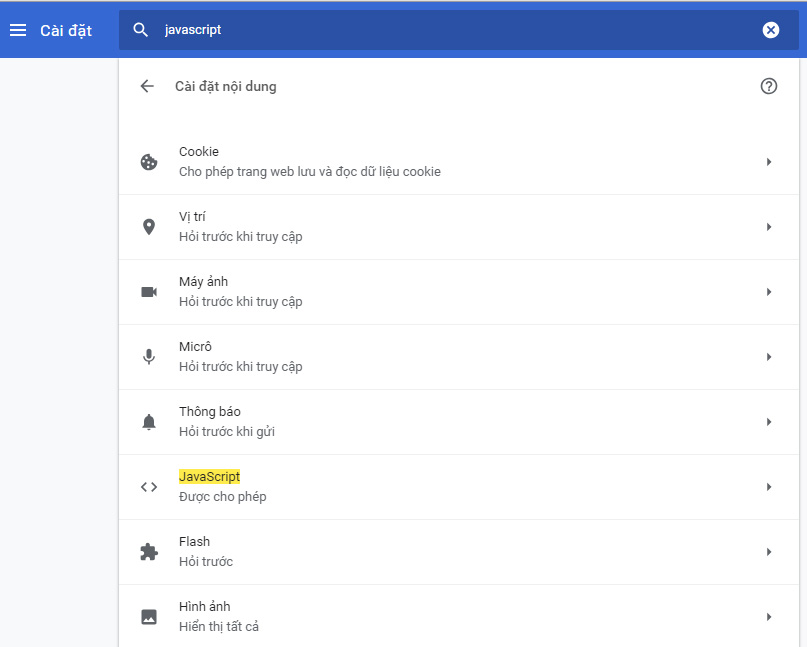Click the Micrô microphone icon
Viewport: 807px width, 647px height.
click(x=149, y=357)
